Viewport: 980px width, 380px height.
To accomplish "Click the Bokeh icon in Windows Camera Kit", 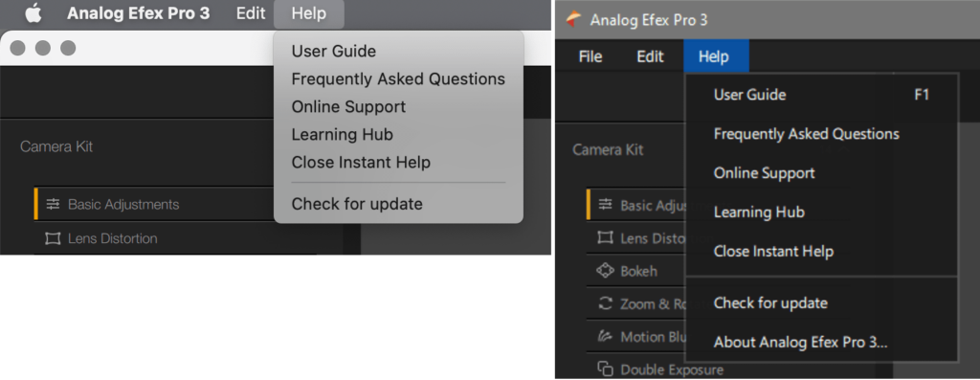I will pyautogui.click(x=605, y=271).
